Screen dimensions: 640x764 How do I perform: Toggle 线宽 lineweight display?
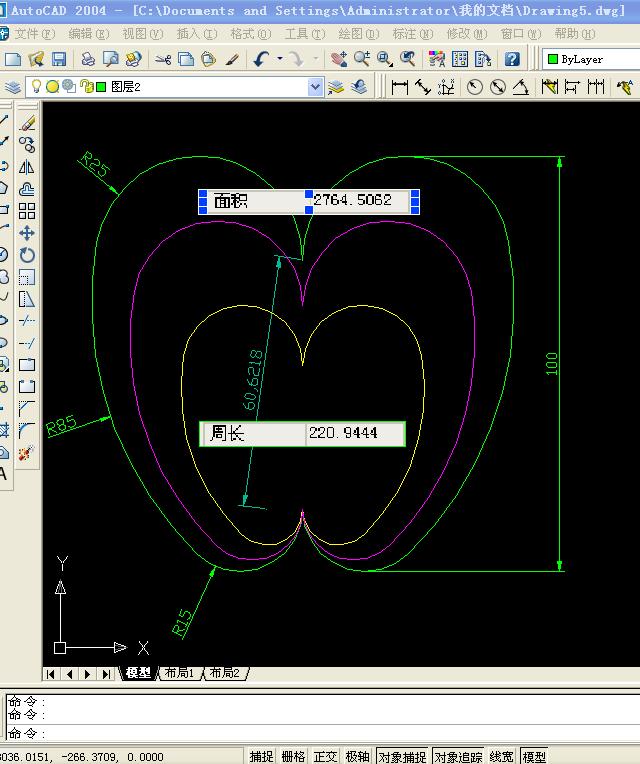[501, 756]
